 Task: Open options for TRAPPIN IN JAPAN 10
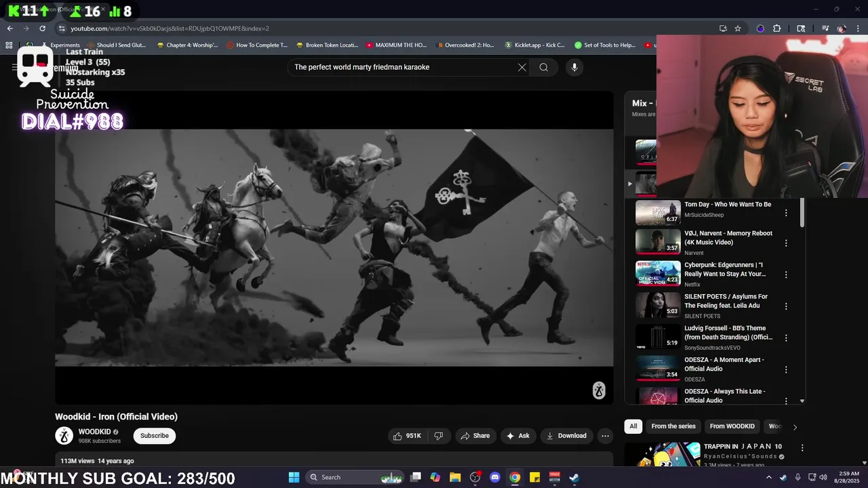tap(802, 448)
